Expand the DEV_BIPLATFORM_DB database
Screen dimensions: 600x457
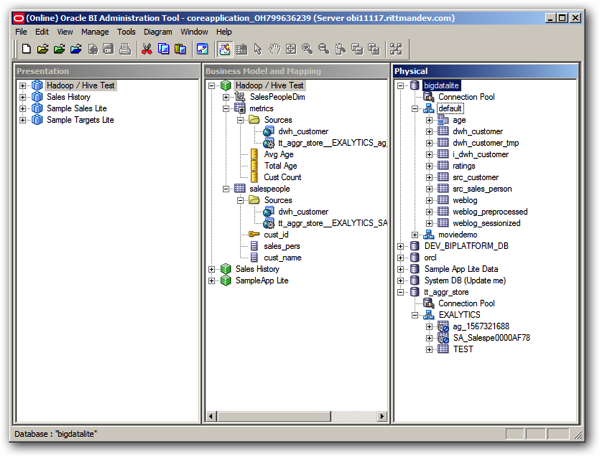(400, 246)
